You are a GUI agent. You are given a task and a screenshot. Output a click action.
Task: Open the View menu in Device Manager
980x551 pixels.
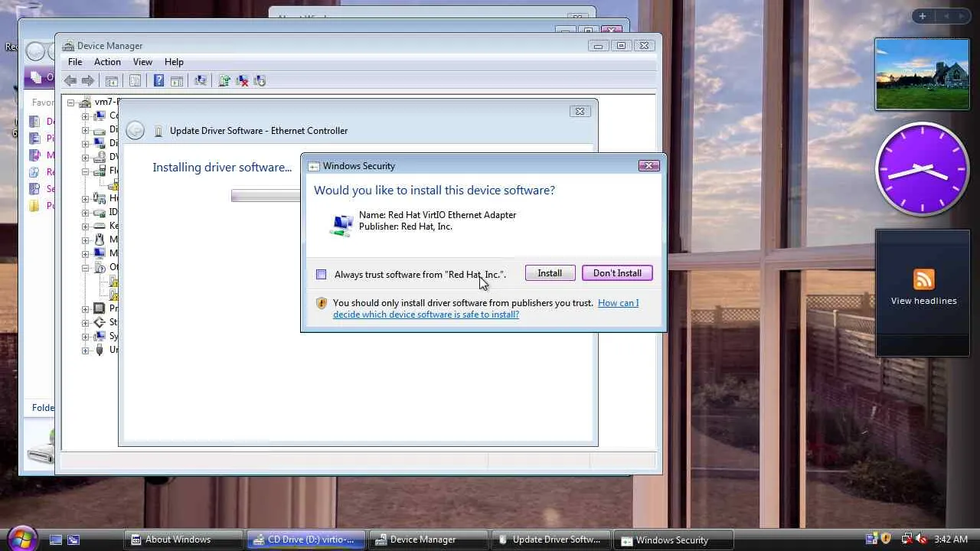[x=142, y=62]
